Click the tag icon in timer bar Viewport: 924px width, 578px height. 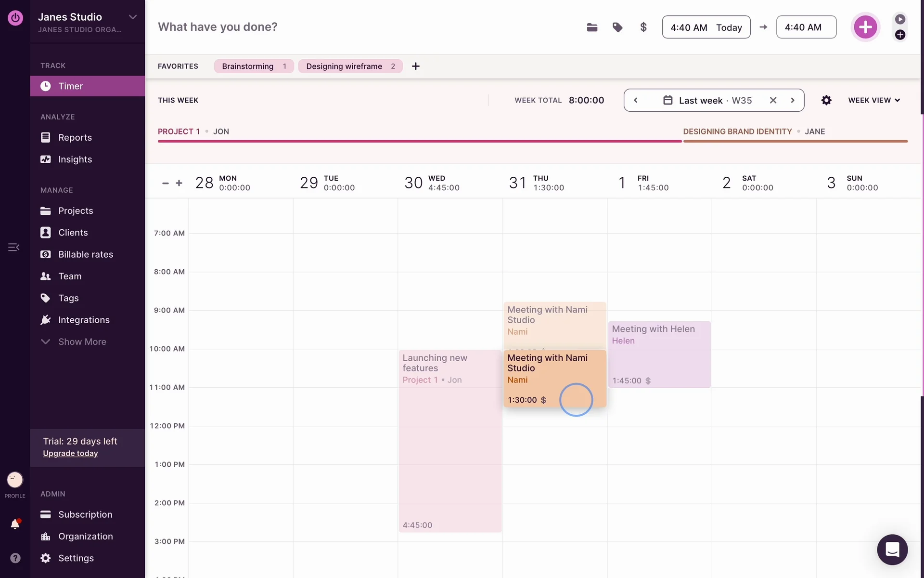click(x=617, y=27)
